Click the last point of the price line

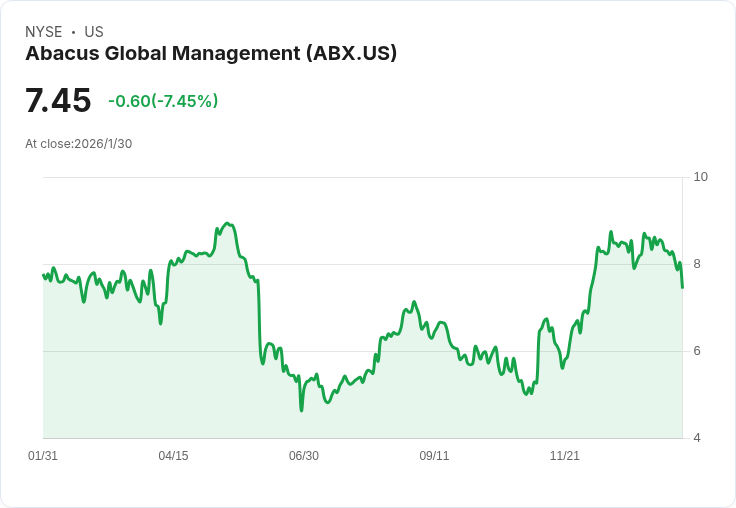pos(682,287)
